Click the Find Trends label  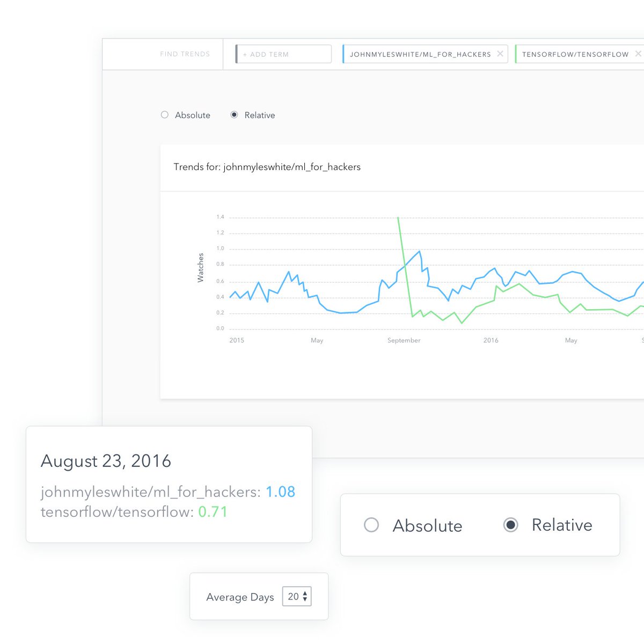pos(185,54)
